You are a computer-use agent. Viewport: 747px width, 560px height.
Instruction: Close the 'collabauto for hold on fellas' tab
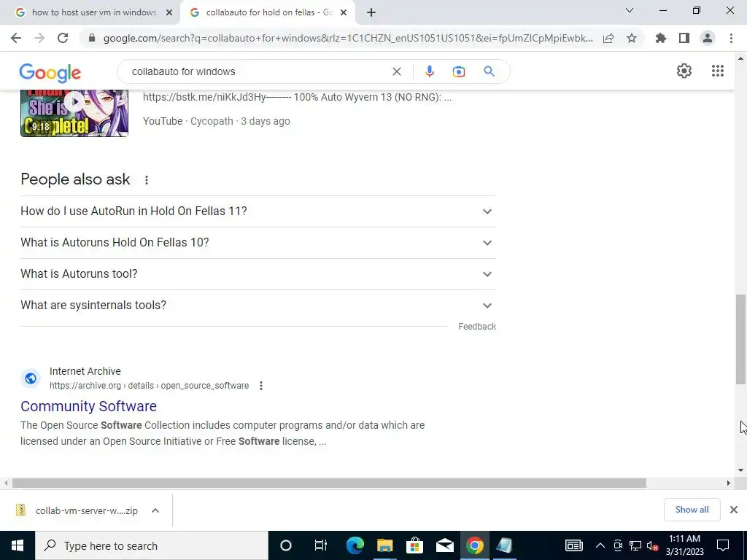pos(344,12)
